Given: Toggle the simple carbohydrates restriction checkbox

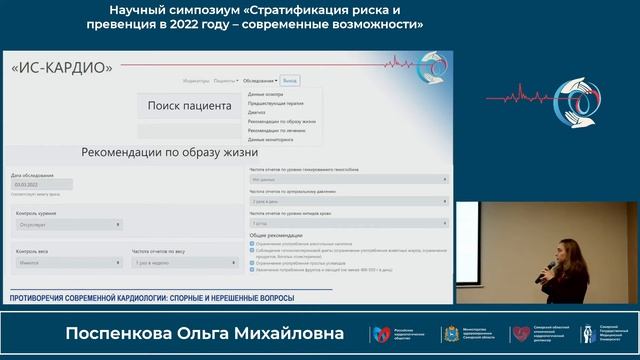Looking at the screenshot, I should pyautogui.click(x=252, y=263).
